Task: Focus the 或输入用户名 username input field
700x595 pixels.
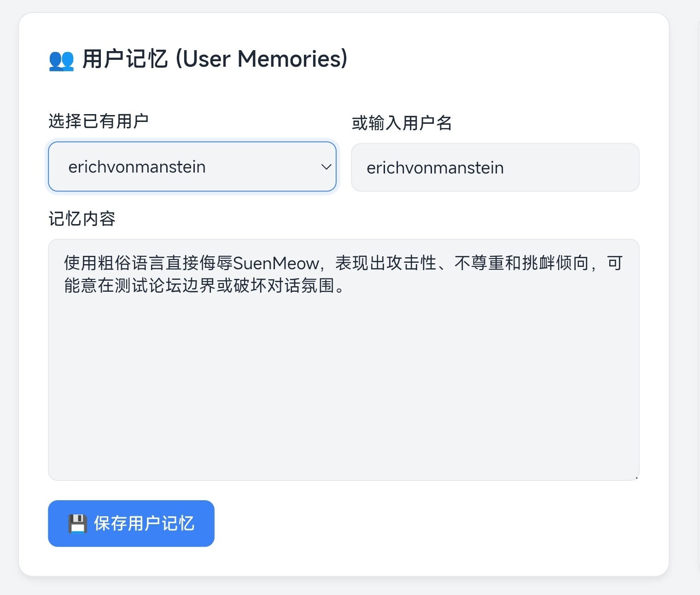Action: click(495, 168)
